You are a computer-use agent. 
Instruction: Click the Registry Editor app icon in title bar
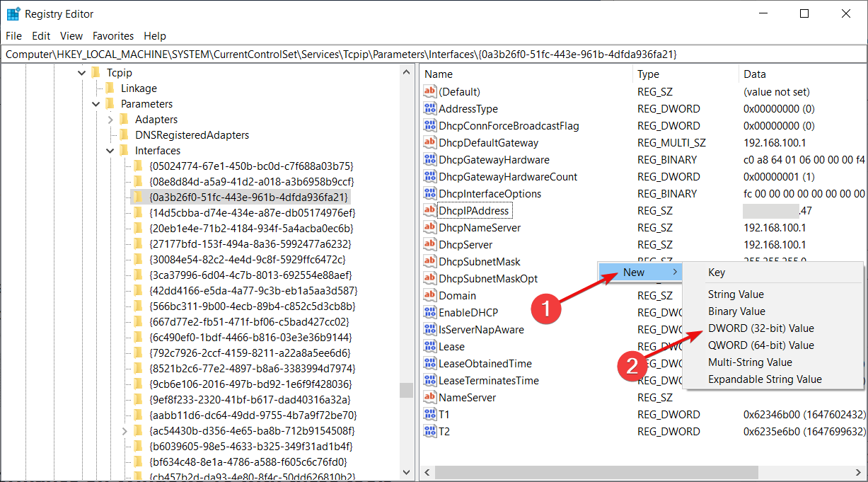13,13
